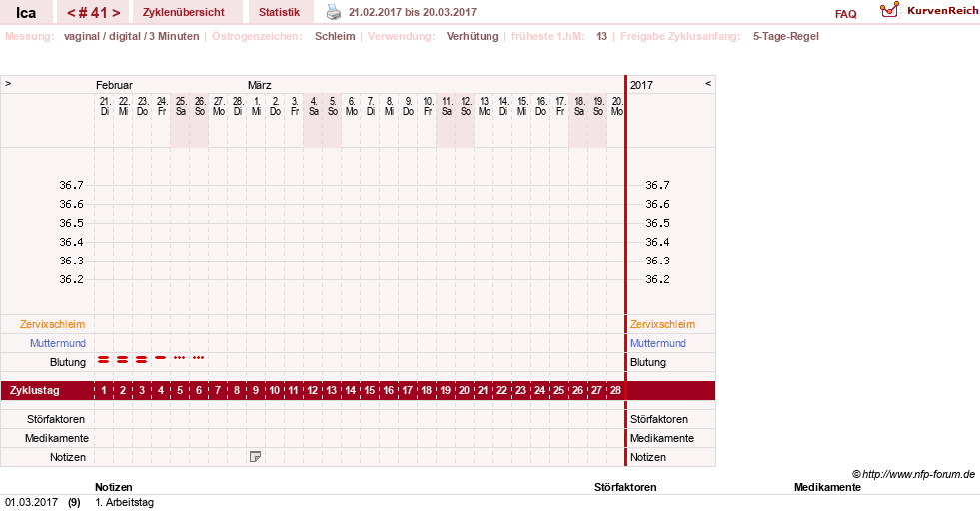Click the date column 21. Di
The height and width of the screenshot is (526, 980).
(104, 106)
